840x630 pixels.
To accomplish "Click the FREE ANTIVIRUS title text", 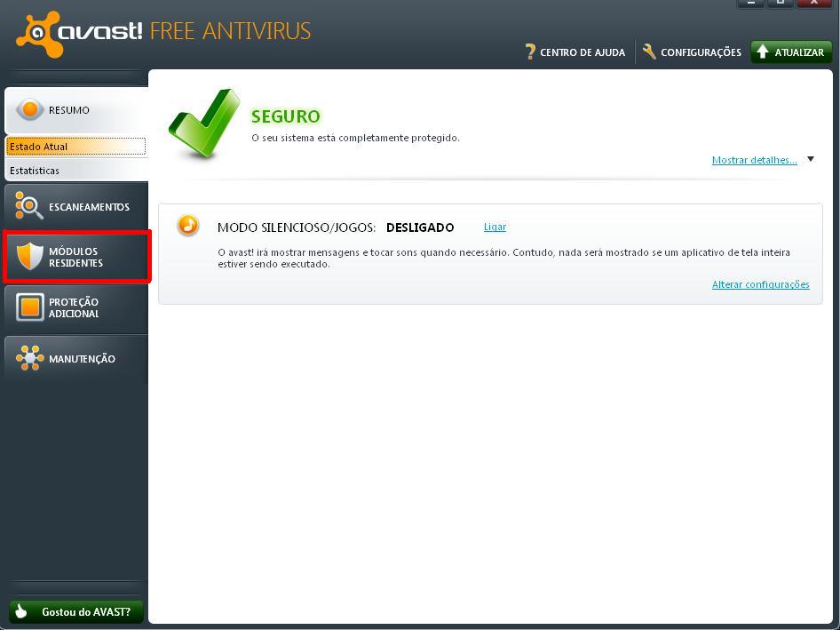I will (x=230, y=31).
